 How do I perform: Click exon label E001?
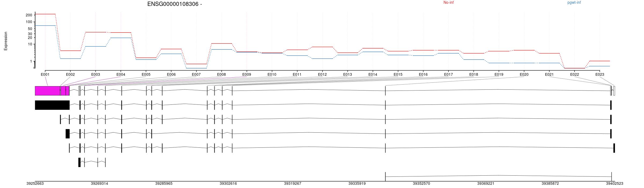45,74
